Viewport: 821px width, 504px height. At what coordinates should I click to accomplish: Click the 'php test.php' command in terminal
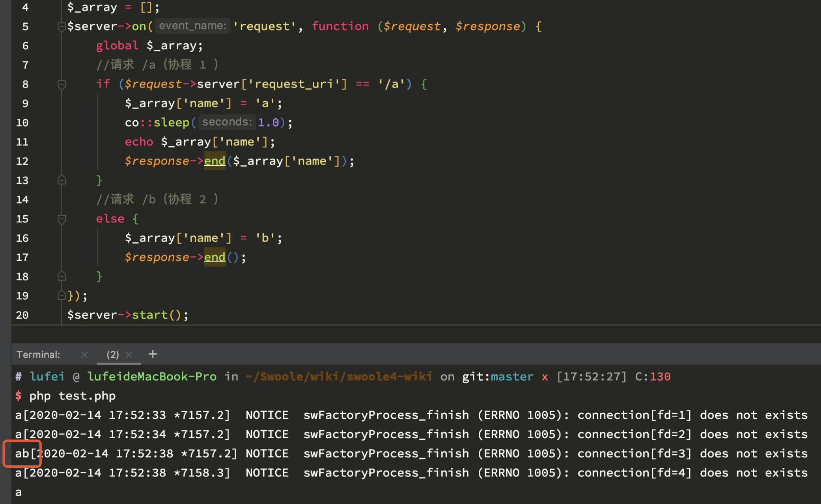[73, 396]
